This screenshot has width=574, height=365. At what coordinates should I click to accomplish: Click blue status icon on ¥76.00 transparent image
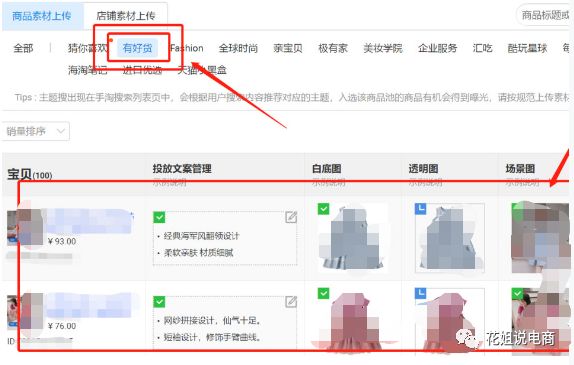421,293
